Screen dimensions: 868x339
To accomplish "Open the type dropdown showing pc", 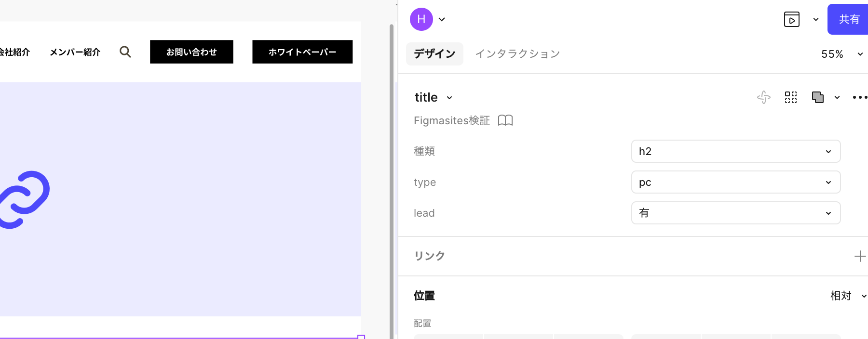I will (735, 182).
